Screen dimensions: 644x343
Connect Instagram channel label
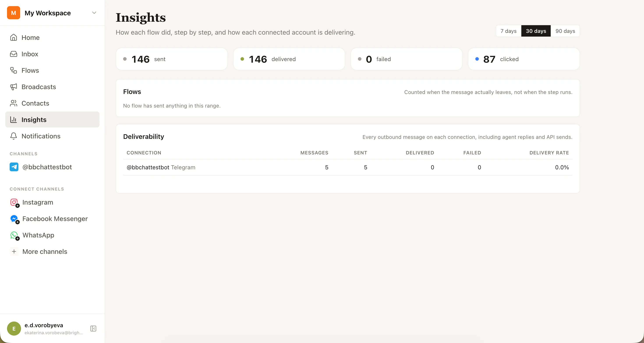pyautogui.click(x=38, y=202)
